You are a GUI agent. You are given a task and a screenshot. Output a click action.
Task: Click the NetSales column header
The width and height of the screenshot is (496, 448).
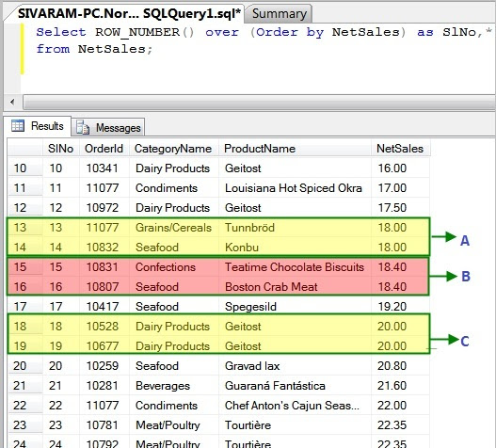coord(400,149)
